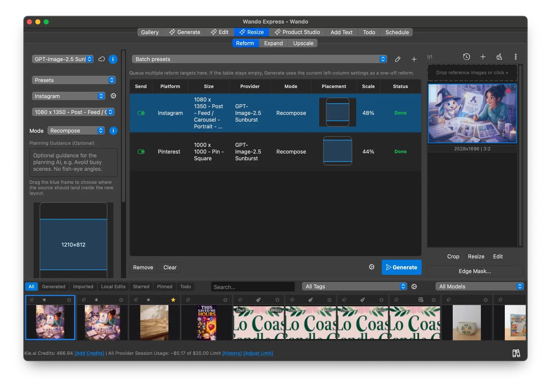Open the GPT-Image-2.5 Sunburst model dropdown
The height and width of the screenshot is (392, 551).
[x=63, y=59]
